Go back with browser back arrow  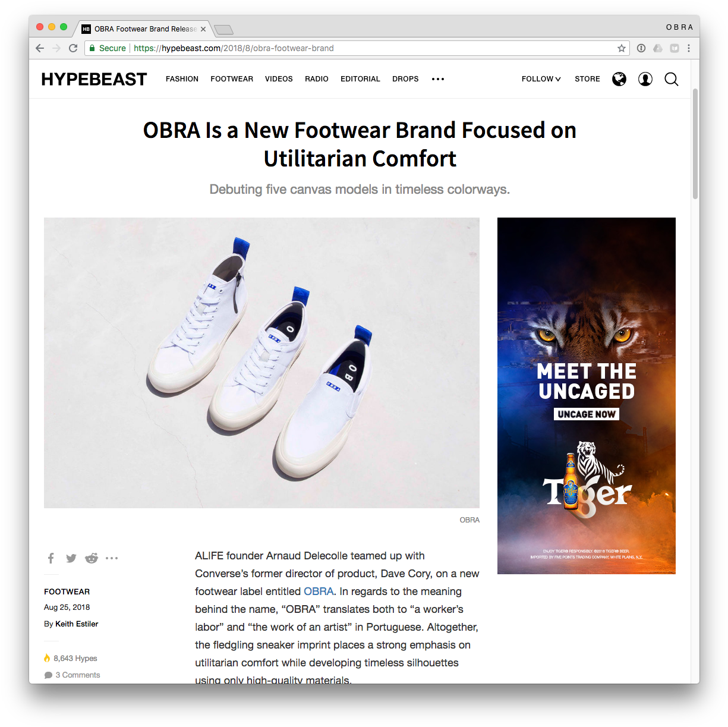40,48
